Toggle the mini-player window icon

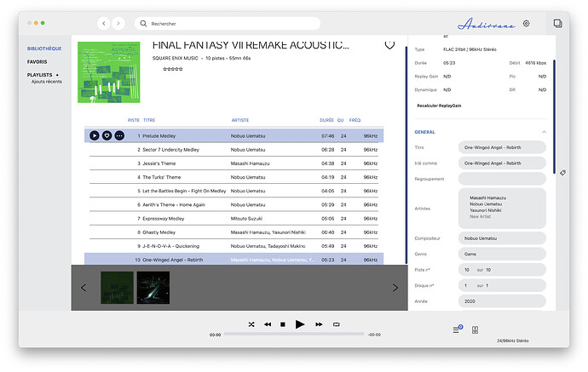pyautogui.click(x=557, y=23)
